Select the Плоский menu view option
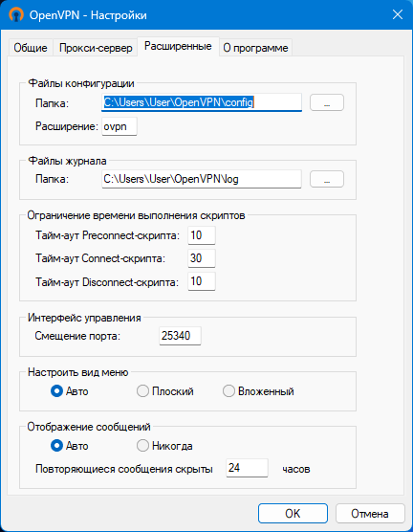This screenshot has width=413, height=532. pos(165,391)
